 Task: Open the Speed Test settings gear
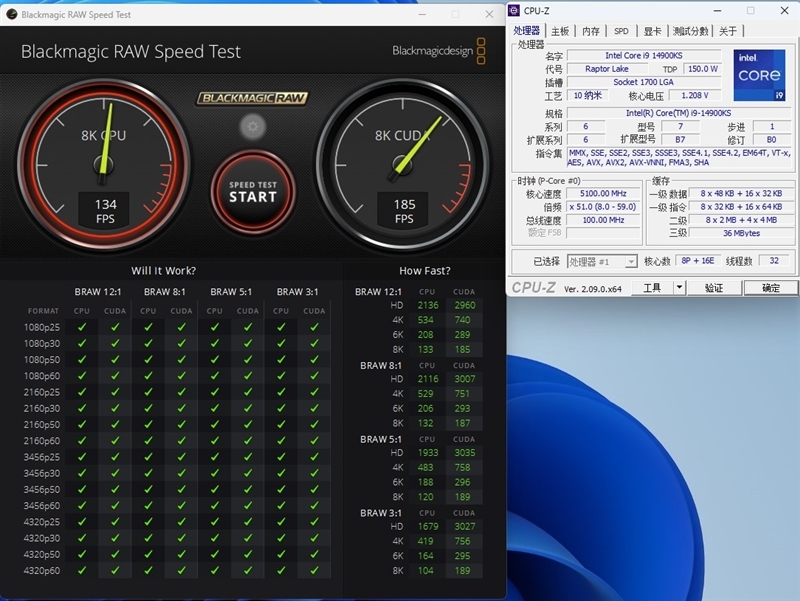(252, 126)
